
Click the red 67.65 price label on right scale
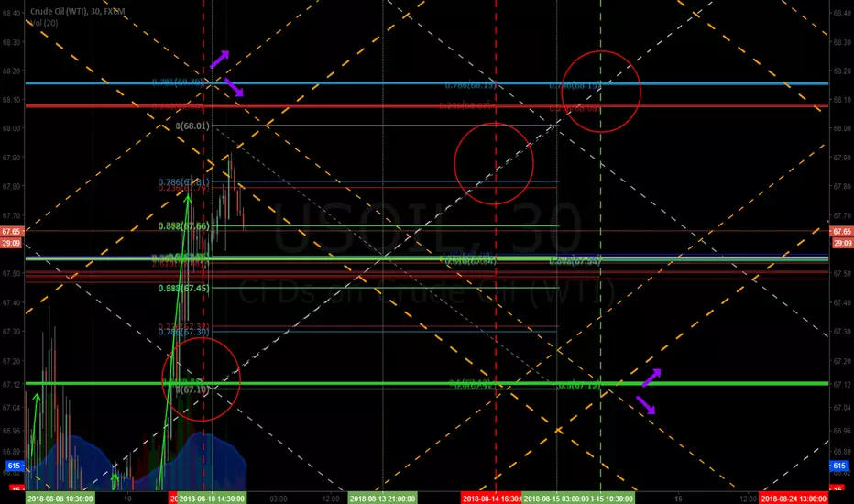tap(841, 232)
